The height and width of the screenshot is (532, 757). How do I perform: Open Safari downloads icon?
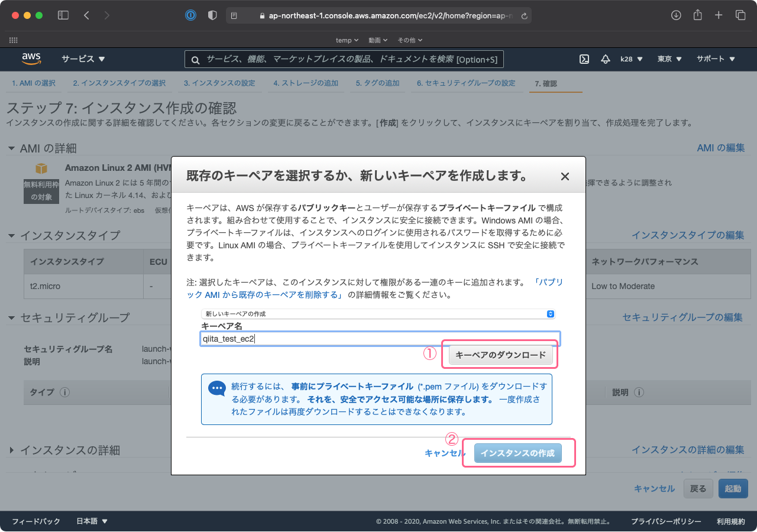(676, 15)
